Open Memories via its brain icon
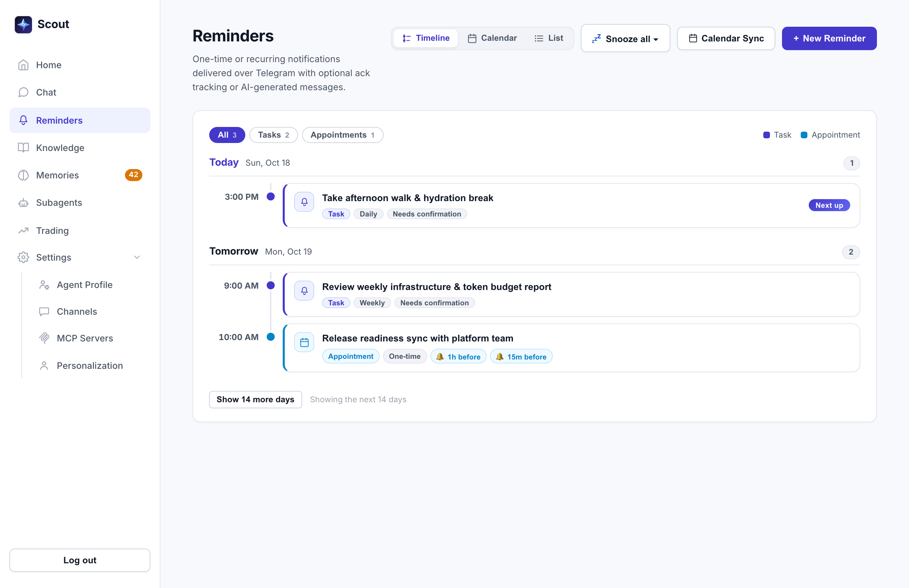This screenshot has height=588, width=909. (23, 175)
